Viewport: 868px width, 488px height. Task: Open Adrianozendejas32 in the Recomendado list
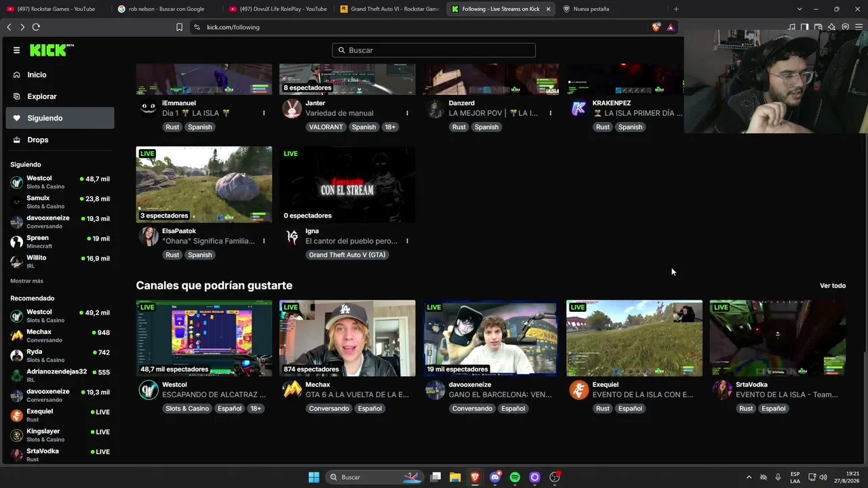coord(60,375)
